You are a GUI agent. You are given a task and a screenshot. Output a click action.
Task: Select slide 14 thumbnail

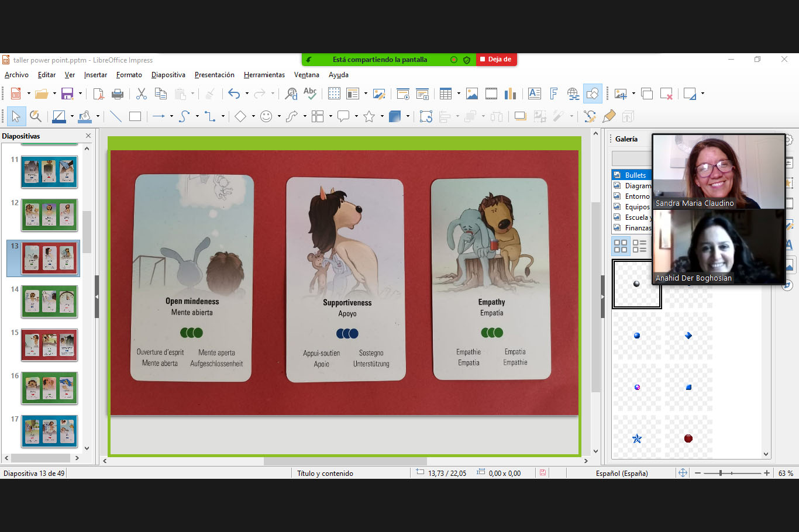click(x=49, y=301)
